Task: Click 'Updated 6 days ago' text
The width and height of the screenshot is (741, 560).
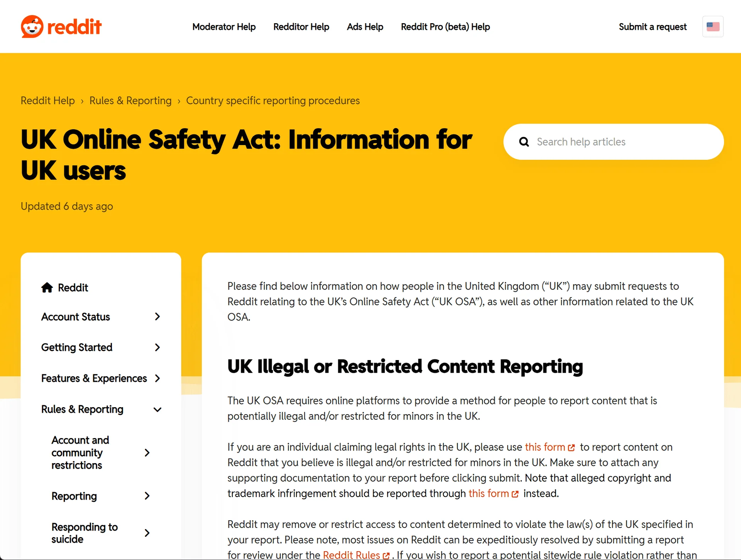Action: coord(67,206)
